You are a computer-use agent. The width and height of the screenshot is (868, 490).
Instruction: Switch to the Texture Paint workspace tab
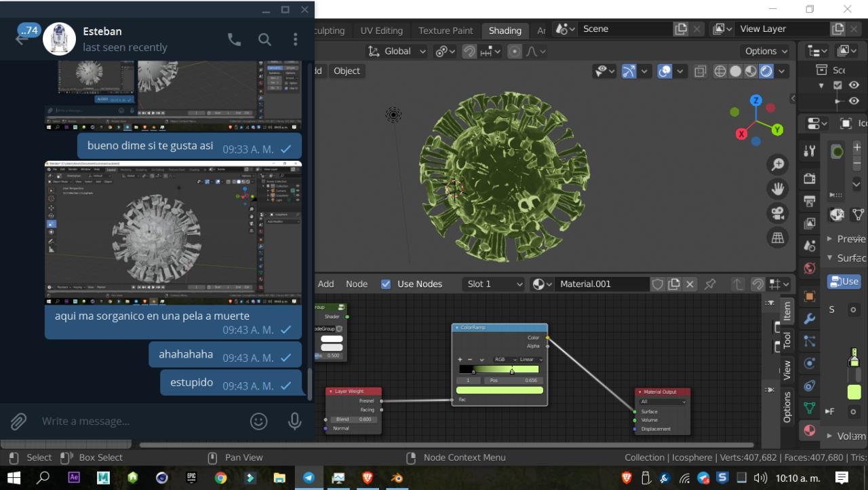[446, 31]
